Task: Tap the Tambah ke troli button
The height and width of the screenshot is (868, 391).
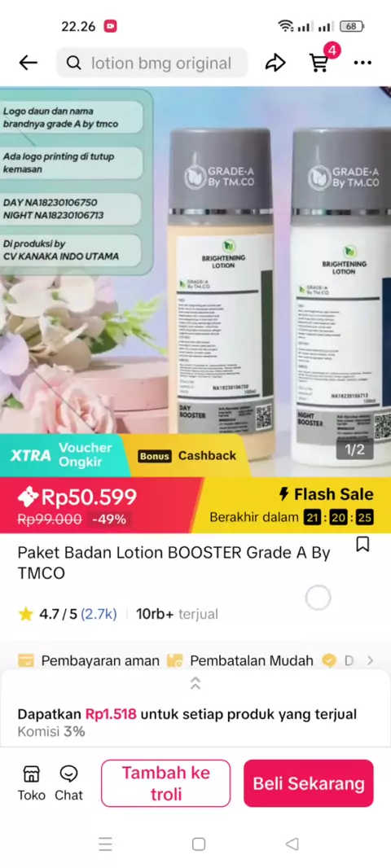Action: coord(165,783)
